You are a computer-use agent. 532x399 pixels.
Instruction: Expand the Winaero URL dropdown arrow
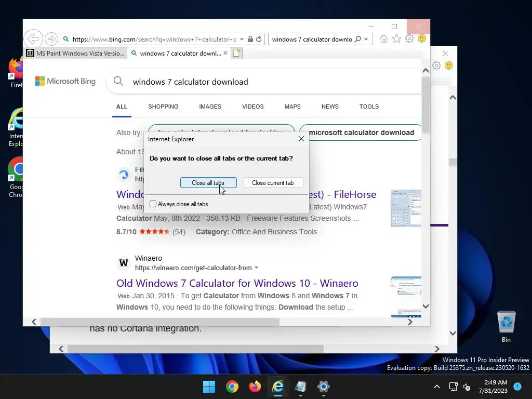pos(257,268)
